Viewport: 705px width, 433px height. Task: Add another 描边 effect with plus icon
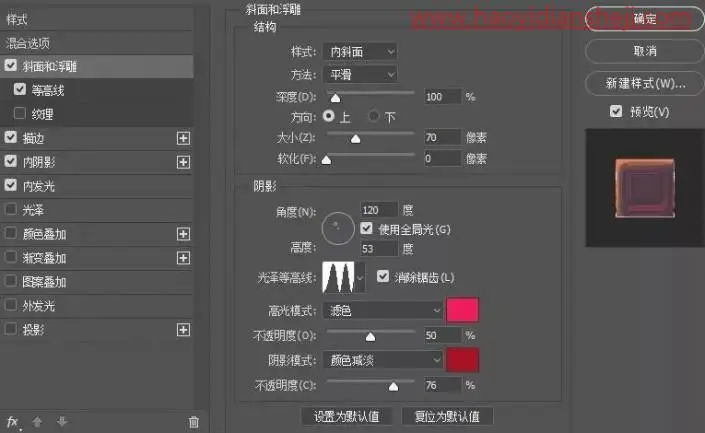(x=183, y=138)
